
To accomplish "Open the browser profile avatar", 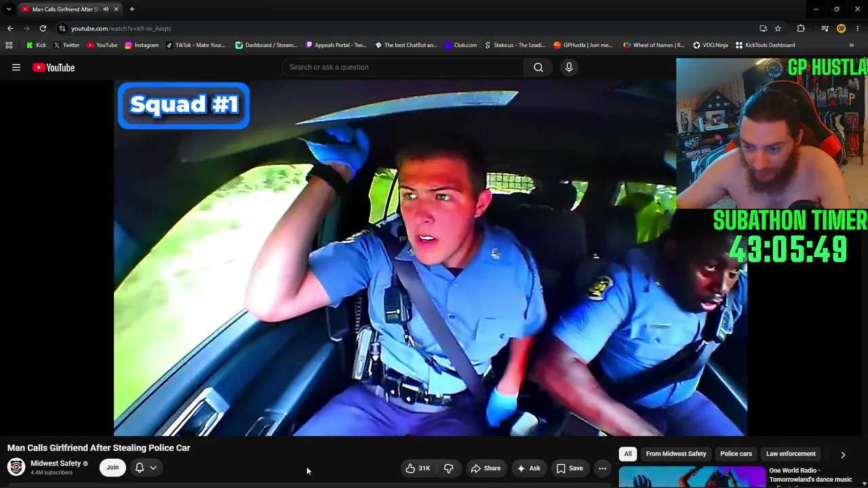I will 841,28.
